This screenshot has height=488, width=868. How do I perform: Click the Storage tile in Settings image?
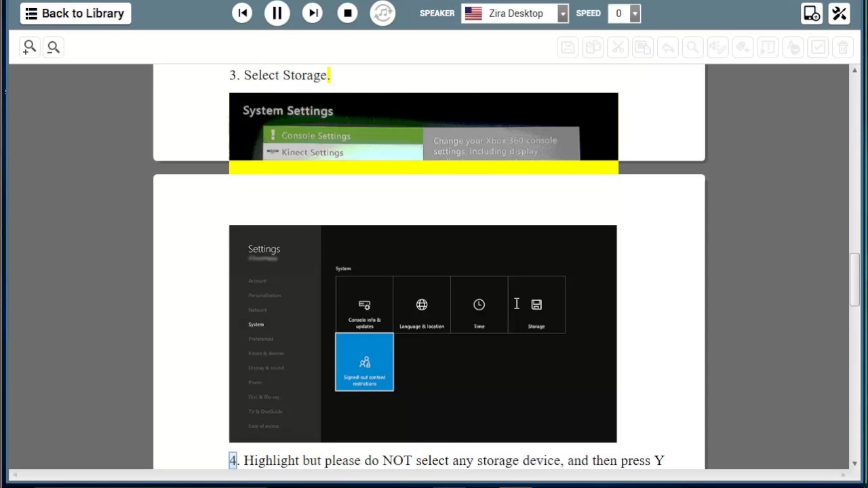536,304
